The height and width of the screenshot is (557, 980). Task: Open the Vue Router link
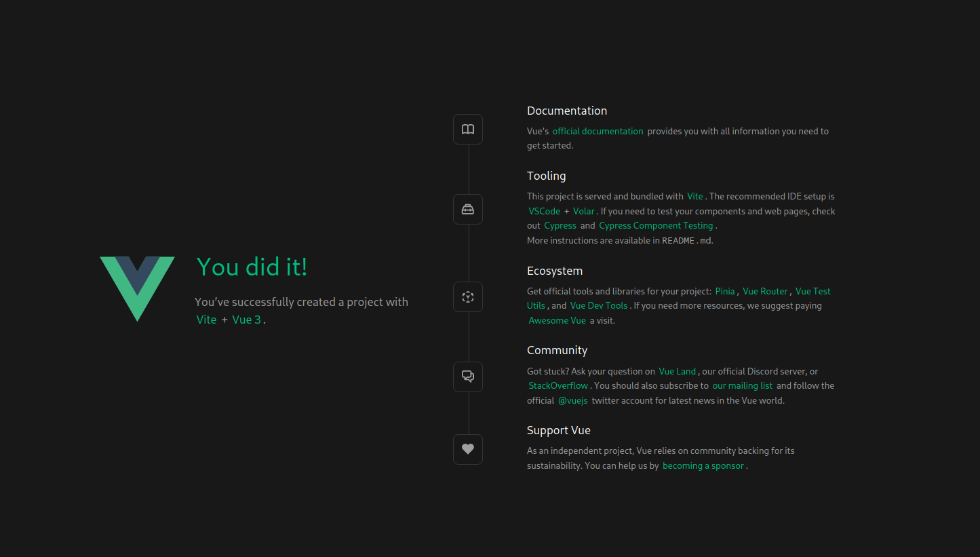pos(765,291)
